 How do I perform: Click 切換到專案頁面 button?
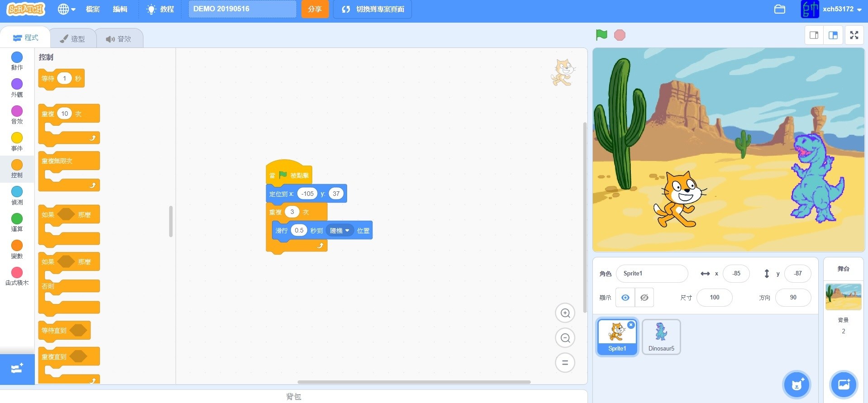372,9
